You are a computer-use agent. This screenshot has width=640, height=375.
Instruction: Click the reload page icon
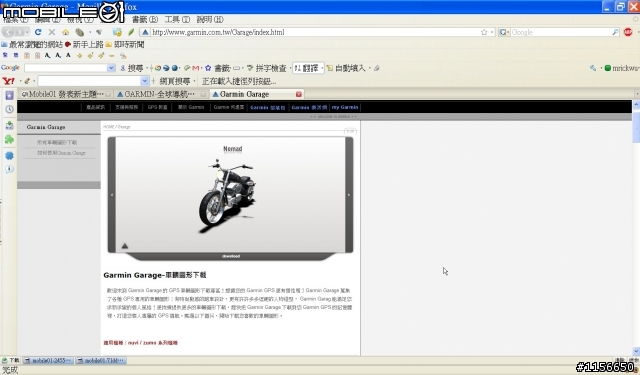click(38, 32)
